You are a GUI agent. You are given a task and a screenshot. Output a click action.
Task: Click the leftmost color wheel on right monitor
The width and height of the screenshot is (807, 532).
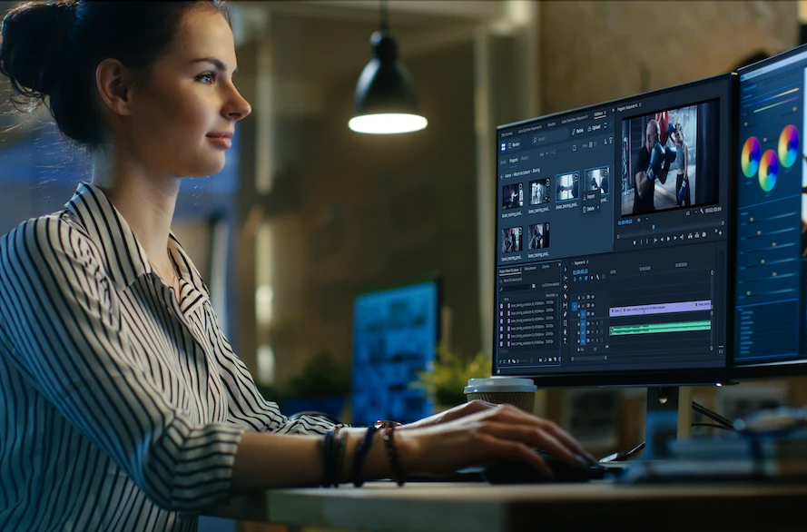[751, 156]
